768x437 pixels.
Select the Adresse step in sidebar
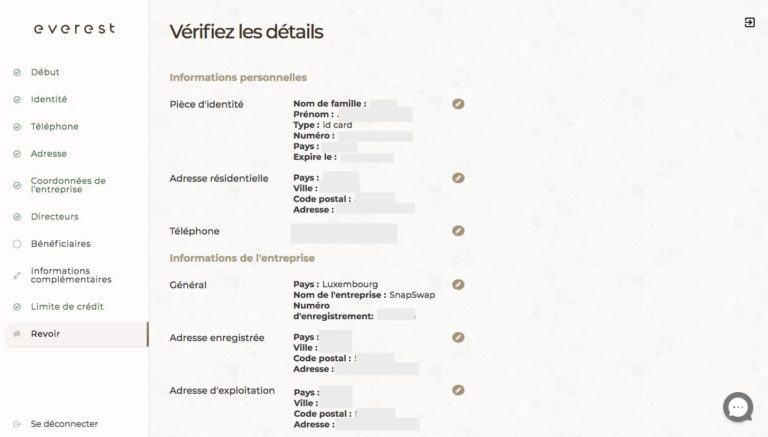(49, 153)
